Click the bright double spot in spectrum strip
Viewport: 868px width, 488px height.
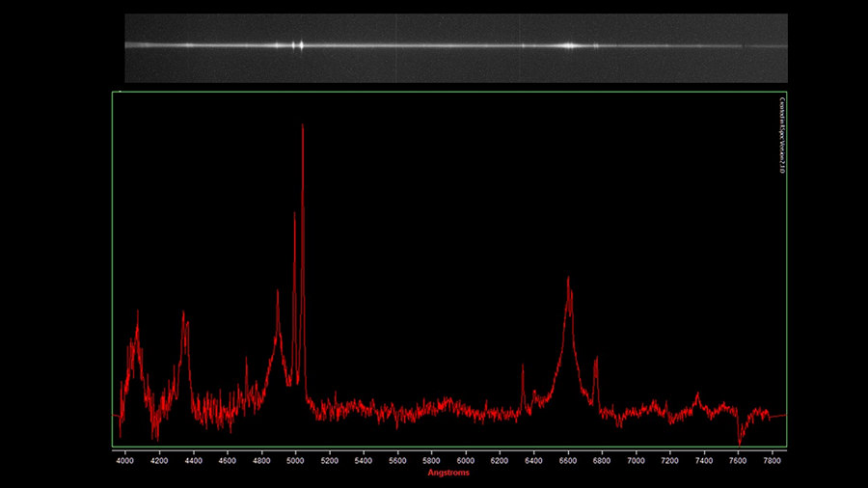pos(297,45)
